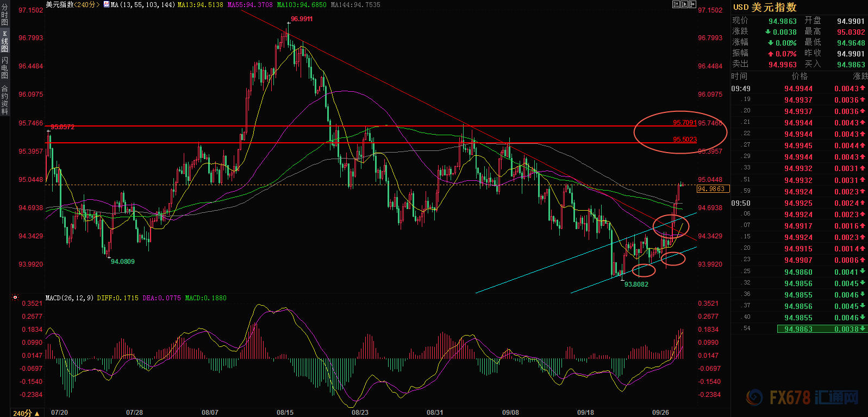Click the third chart control icon at top-right
The width and height of the screenshot is (868, 417).
coord(692,4)
